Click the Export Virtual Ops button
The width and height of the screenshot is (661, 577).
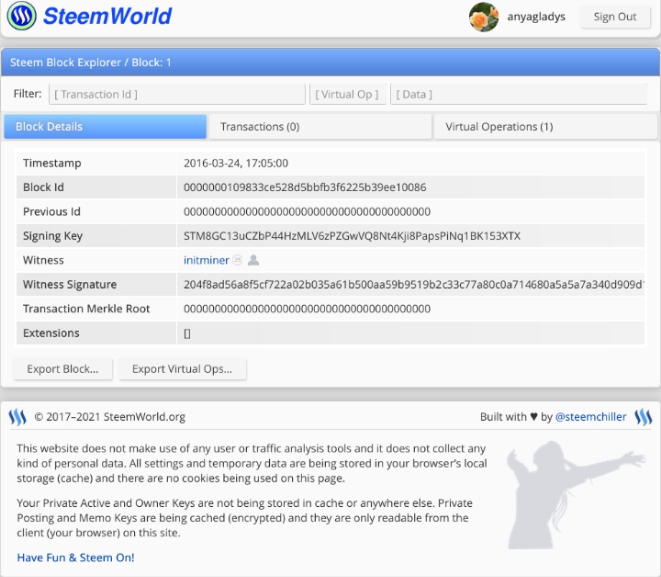(x=182, y=369)
